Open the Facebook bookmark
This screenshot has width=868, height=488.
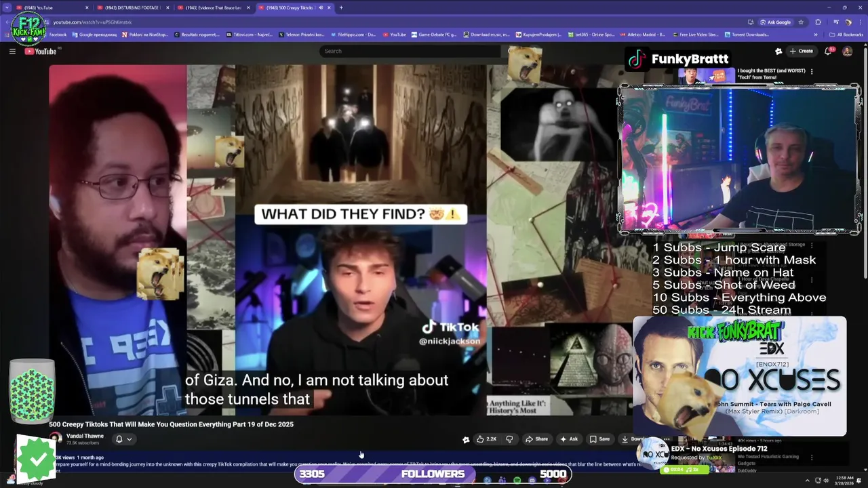tap(58, 35)
